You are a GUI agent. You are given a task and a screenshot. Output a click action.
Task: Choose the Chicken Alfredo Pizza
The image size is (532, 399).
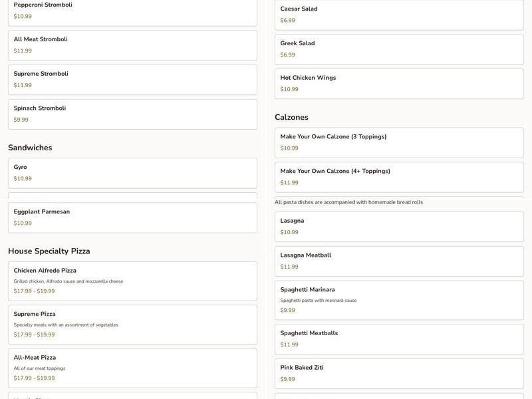click(132, 281)
